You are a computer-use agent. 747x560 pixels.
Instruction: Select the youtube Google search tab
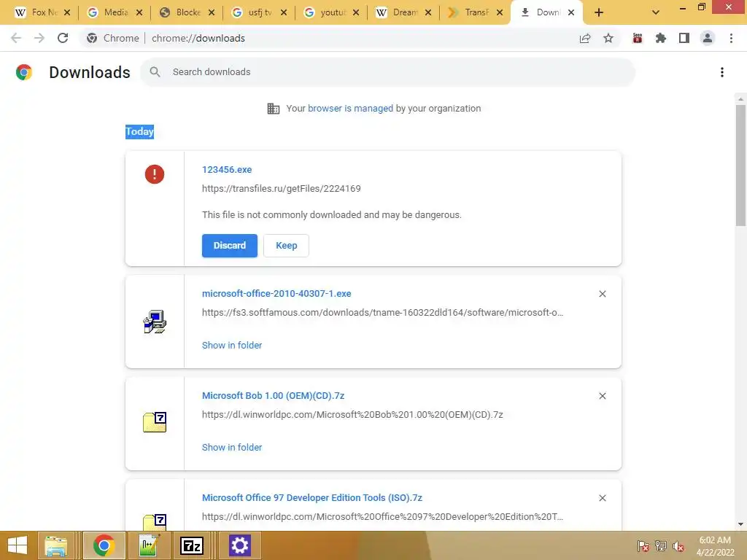pos(331,12)
